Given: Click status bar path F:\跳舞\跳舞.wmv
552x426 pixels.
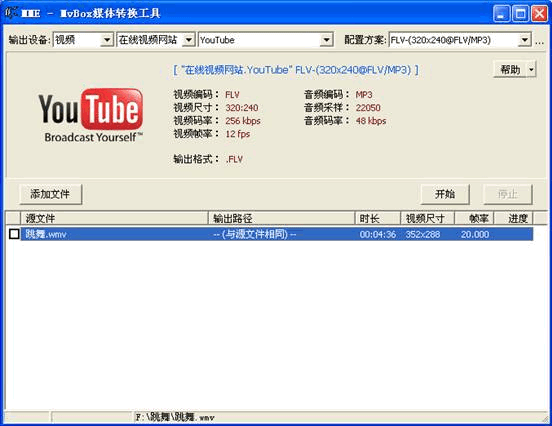Looking at the screenshot, I should (x=175, y=417).
